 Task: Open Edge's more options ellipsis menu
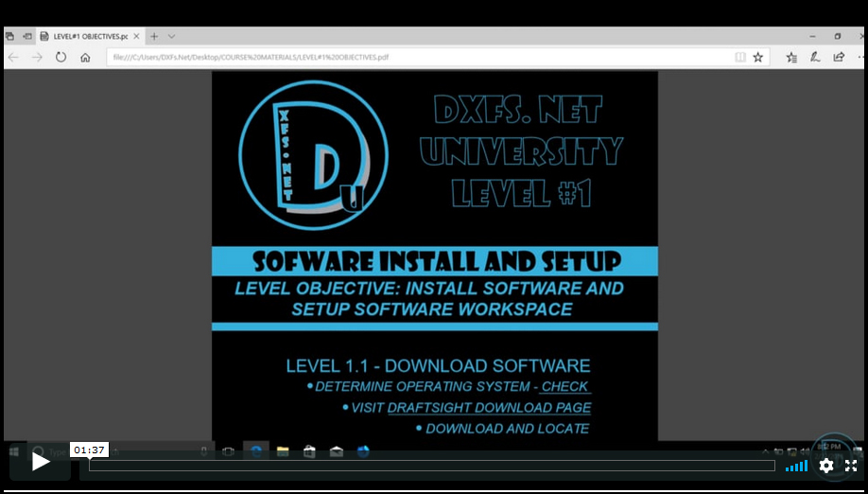[861, 57]
